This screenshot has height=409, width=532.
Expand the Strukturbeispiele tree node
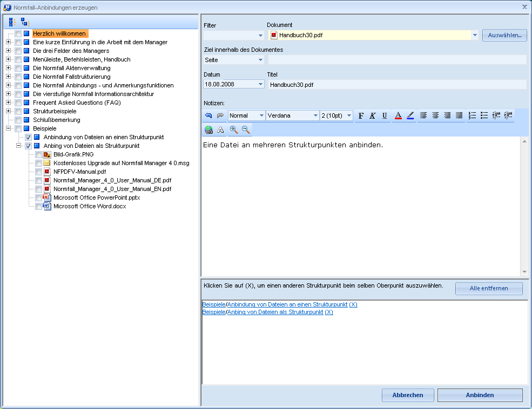pos(9,111)
